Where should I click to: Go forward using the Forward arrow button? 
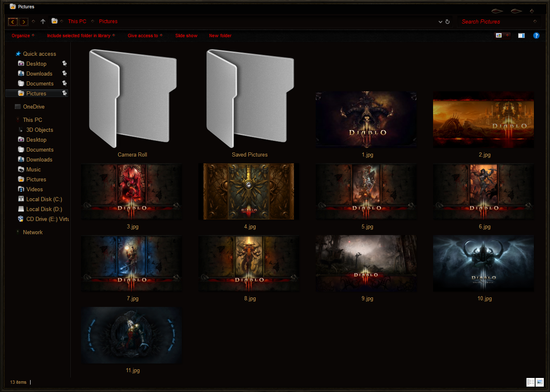24,22
